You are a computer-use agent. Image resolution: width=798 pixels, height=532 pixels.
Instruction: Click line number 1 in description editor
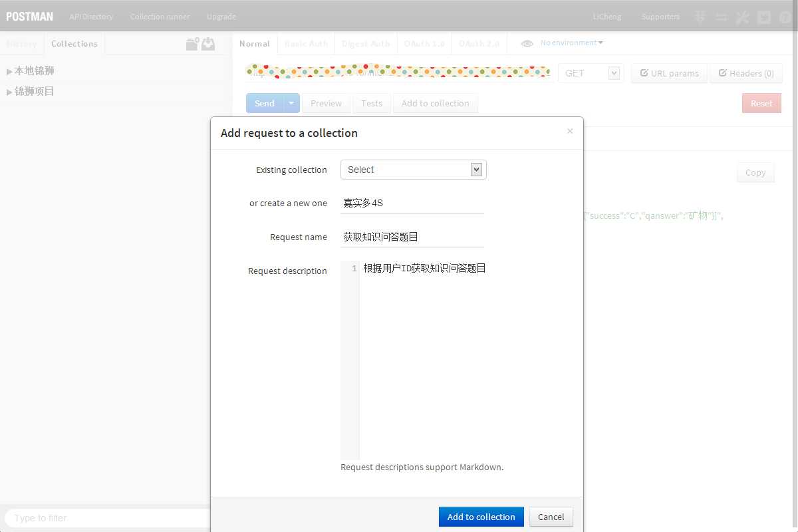coord(354,269)
